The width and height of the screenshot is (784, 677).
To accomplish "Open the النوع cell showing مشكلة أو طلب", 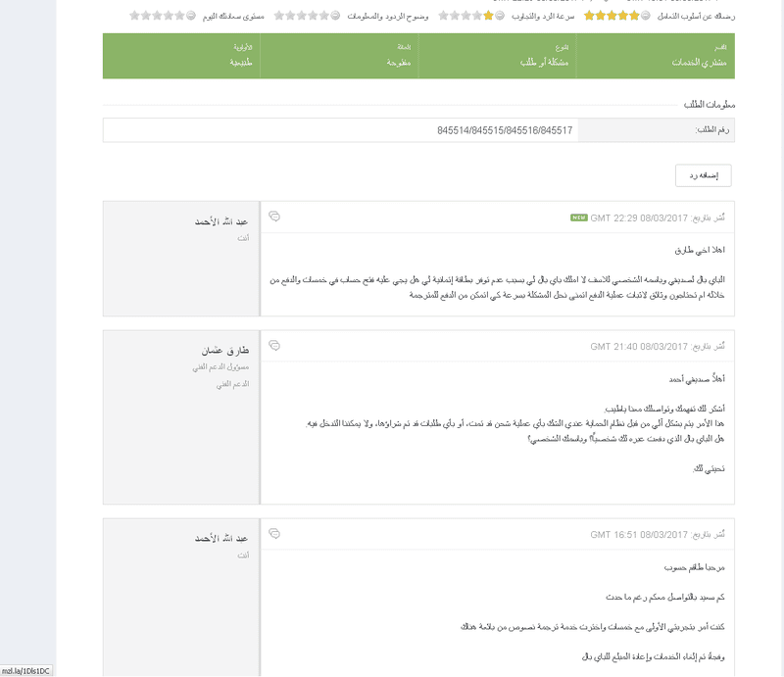I will pyautogui.click(x=498, y=56).
